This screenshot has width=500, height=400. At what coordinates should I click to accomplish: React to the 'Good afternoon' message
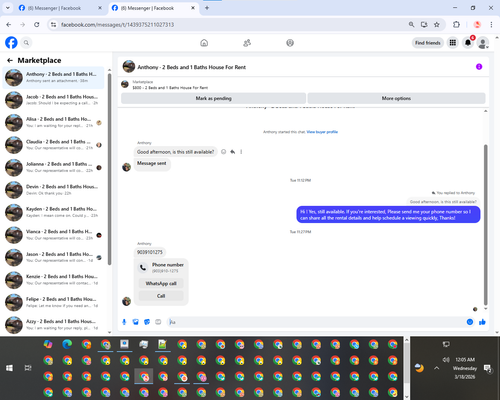tap(223, 152)
